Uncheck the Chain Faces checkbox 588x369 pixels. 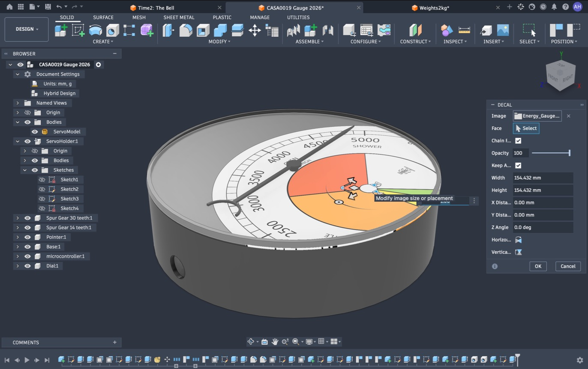[518, 140]
